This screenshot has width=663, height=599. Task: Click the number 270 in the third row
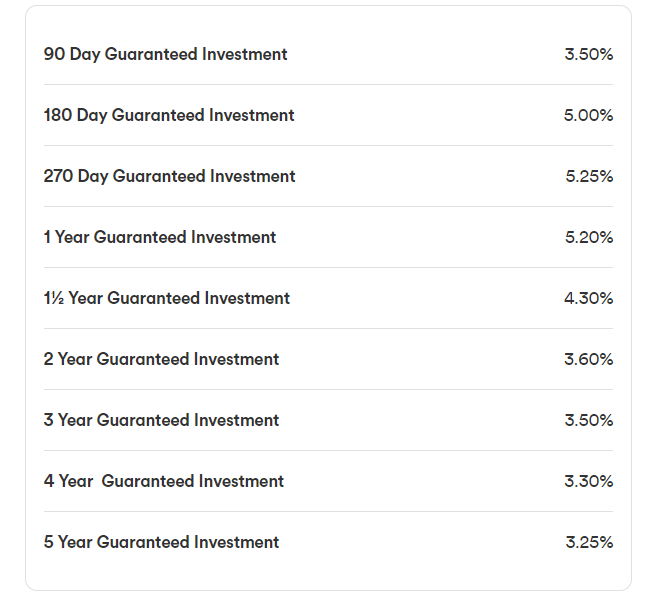(x=58, y=176)
